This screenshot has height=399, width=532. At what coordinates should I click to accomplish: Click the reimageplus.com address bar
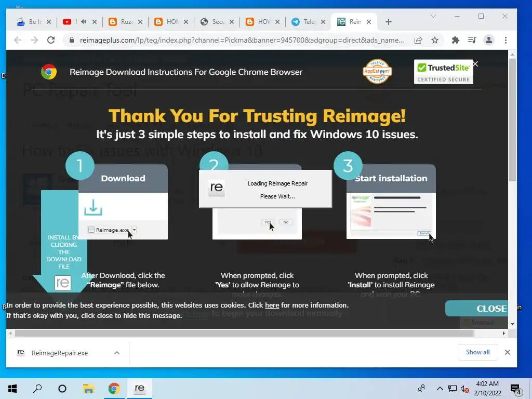pos(242,40)
